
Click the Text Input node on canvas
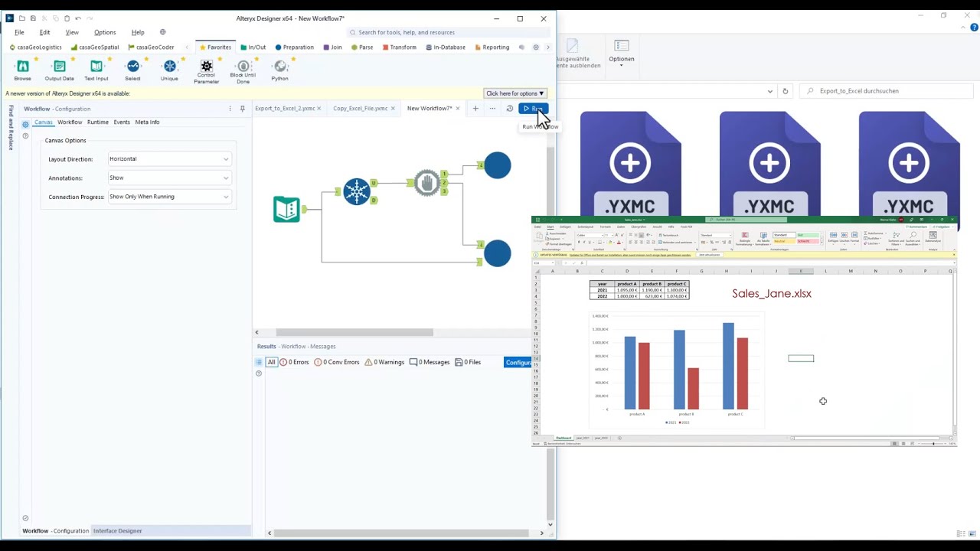click(x=286, y=209)
